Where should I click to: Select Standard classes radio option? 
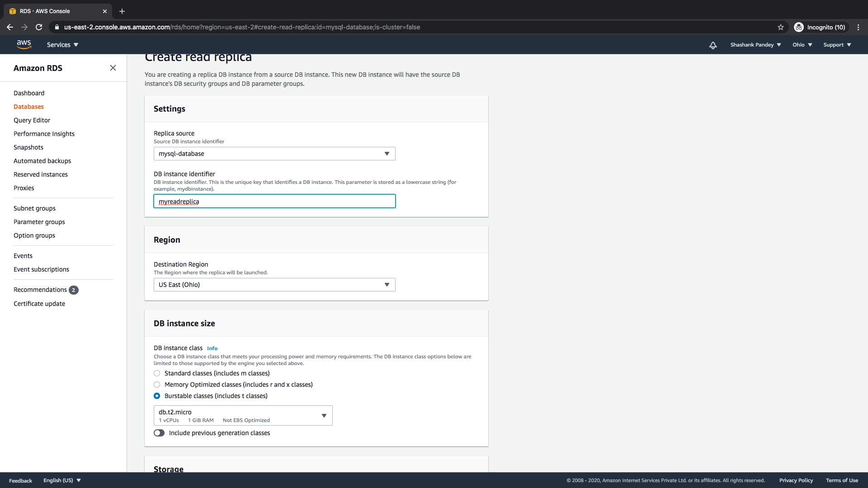pos(157,373)
